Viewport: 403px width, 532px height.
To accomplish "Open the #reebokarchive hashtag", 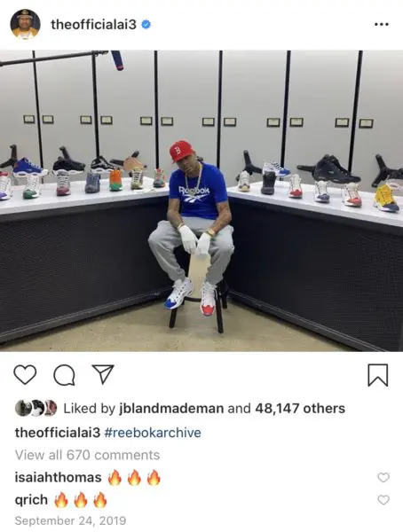I will click(x=153, y=433).
